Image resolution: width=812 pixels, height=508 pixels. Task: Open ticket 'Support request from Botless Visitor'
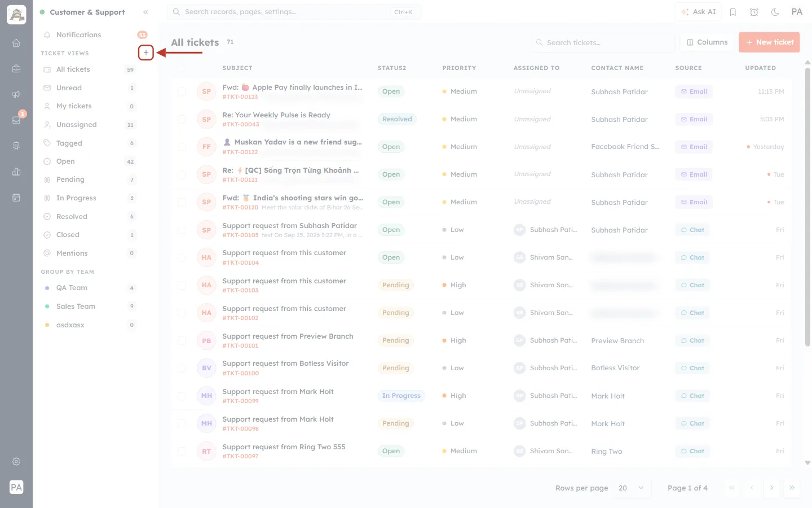pos(285,364)
